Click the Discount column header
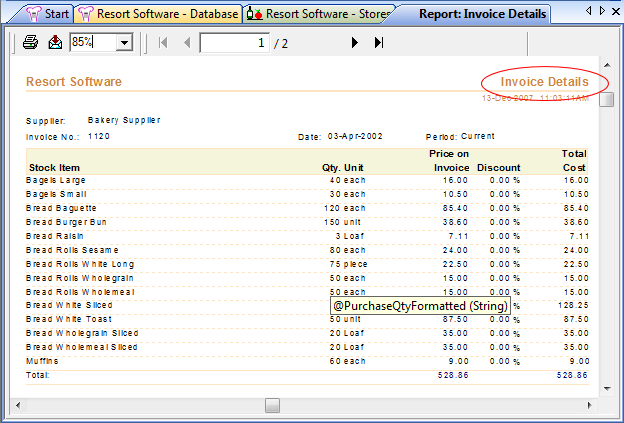 pos(499,168)
